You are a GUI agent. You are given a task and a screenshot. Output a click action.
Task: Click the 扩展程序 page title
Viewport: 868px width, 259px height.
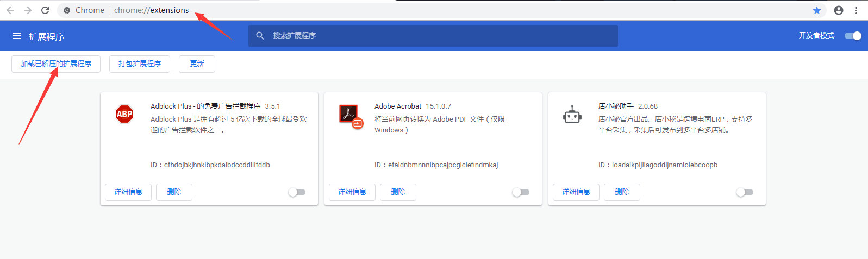click(46, 36)
